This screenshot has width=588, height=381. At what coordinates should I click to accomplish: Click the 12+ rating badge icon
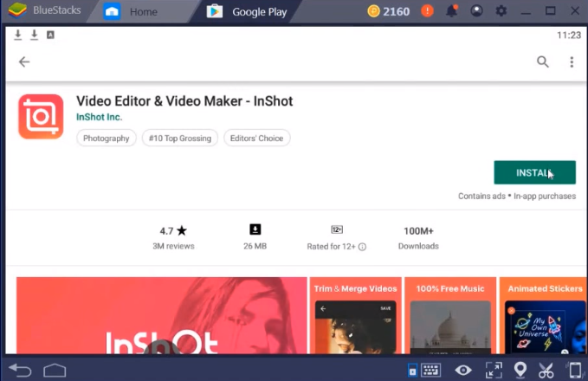337,229
